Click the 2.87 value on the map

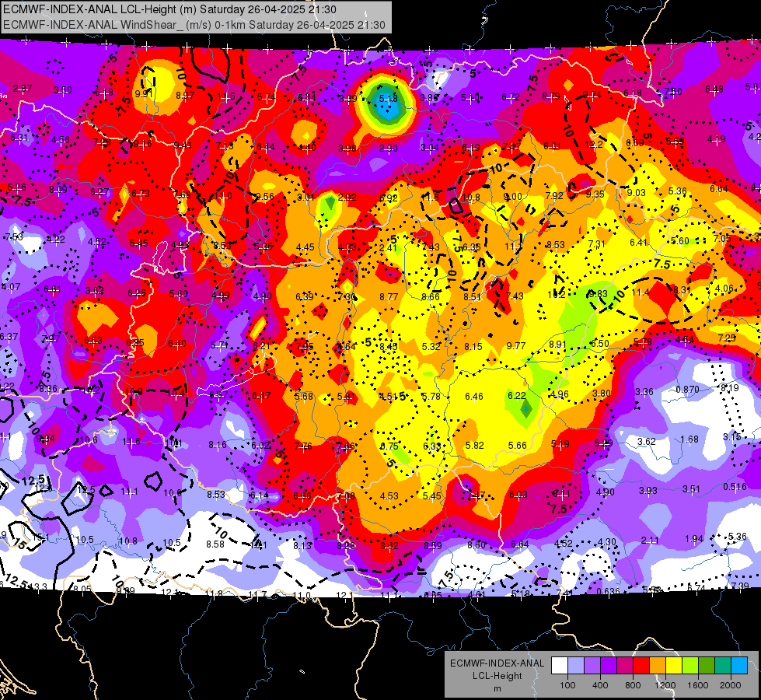coord(23,89)
